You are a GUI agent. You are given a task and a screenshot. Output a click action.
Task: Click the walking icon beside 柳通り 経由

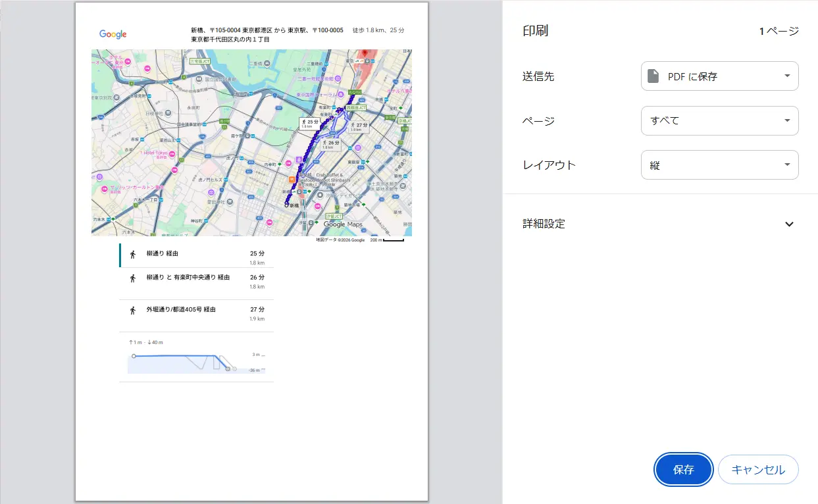(x=132, y=254)
